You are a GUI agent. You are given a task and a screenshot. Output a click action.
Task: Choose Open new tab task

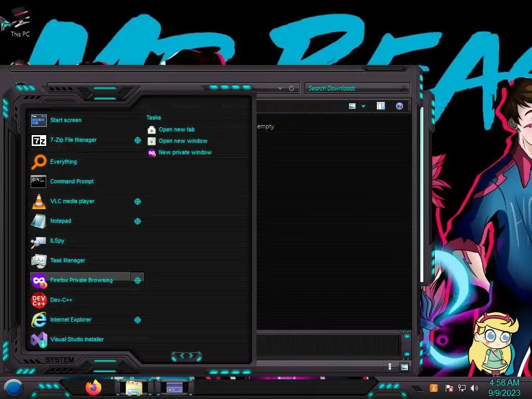tap(171, 129)
